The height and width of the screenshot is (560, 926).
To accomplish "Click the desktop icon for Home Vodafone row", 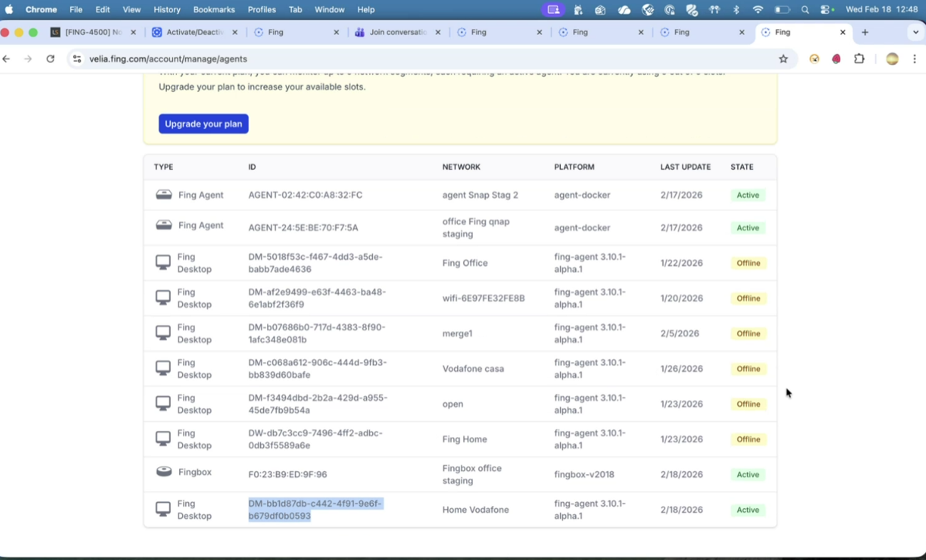I will (163, 509).
